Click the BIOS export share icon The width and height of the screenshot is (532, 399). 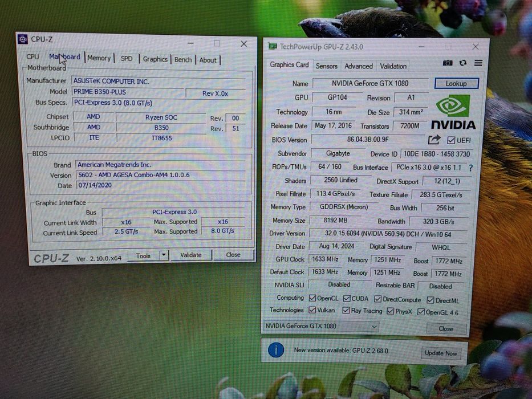434,140
